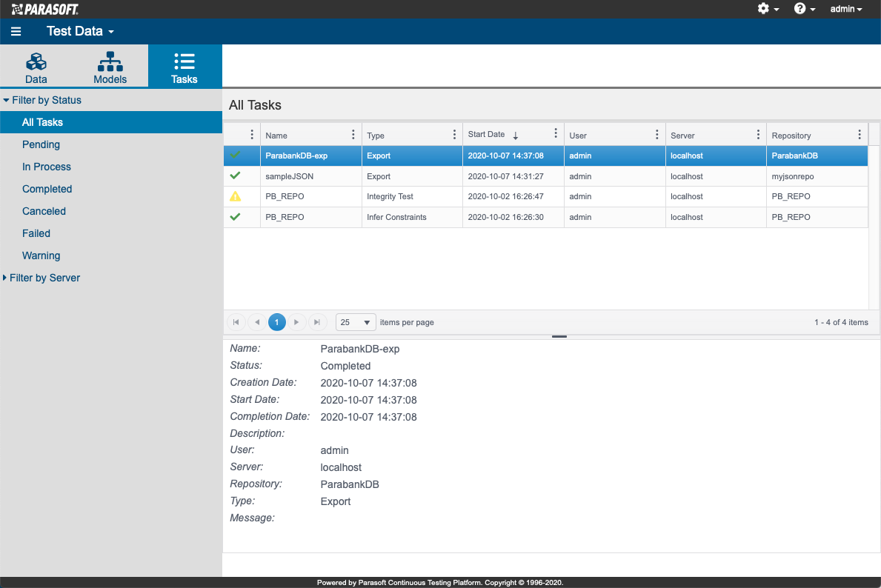
Task: Open the Server column options menu
Action: point(757,134)
